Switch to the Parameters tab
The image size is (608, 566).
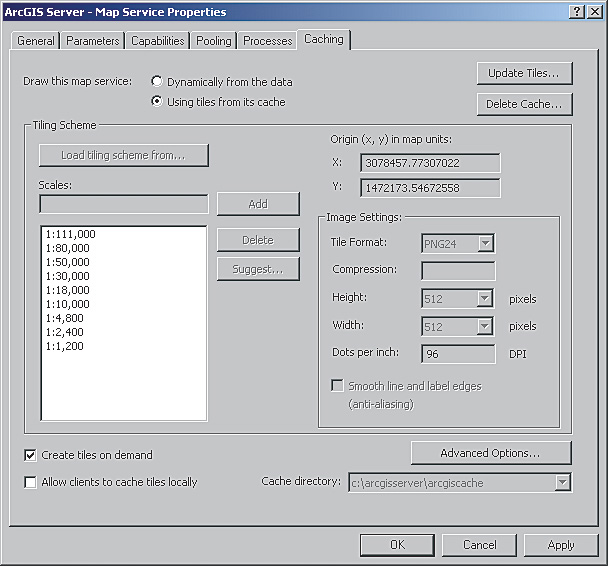coord(93,41)
